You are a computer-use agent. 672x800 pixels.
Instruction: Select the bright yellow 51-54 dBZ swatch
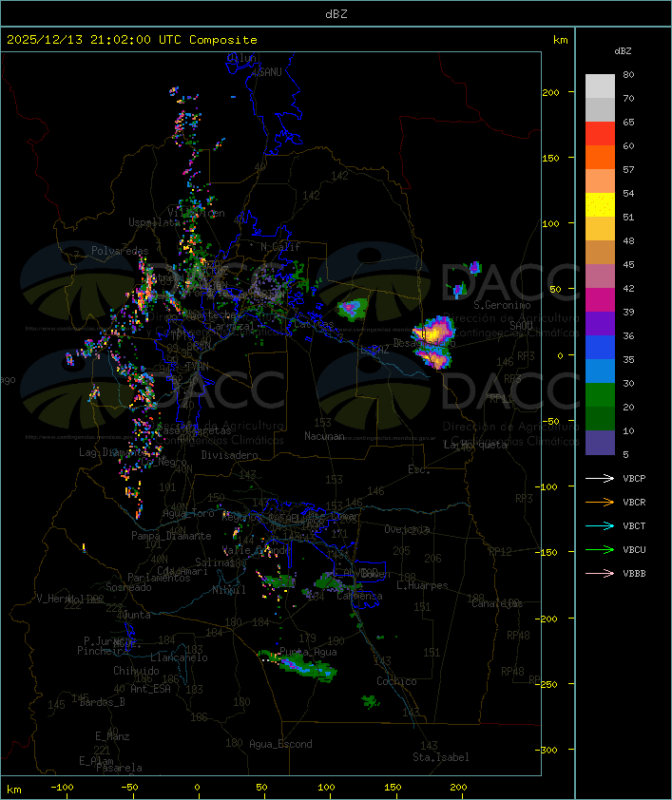[x=600, y=204]
